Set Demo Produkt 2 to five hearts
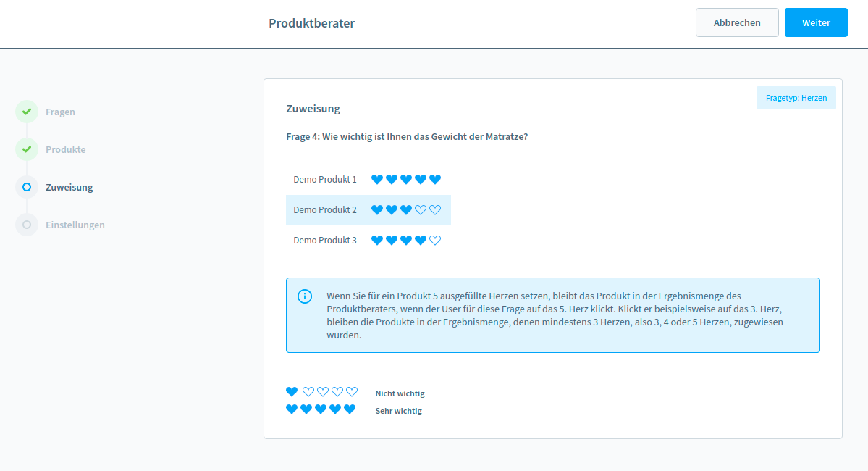868x471 pixels. point(435,210)
